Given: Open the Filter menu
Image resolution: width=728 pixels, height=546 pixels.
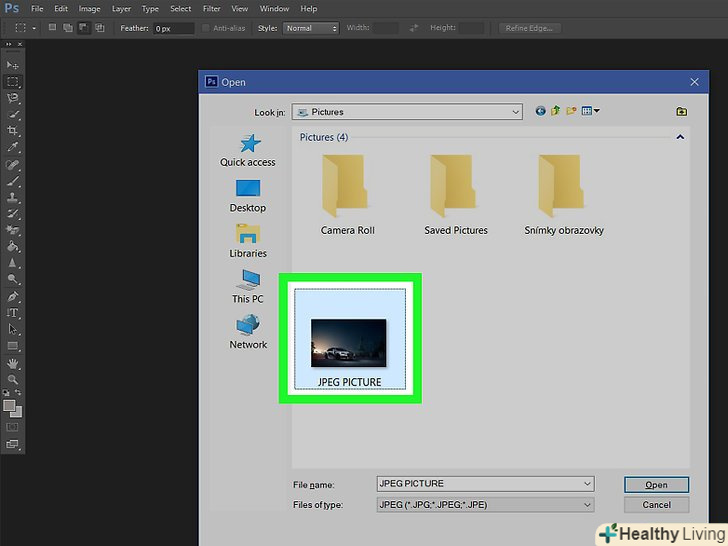Looking at the screenshot, I should 211,8.
